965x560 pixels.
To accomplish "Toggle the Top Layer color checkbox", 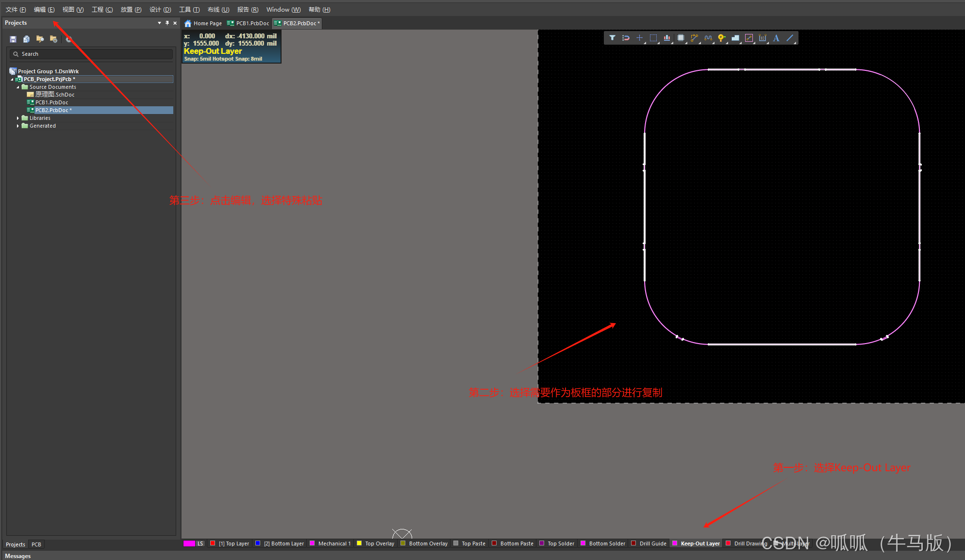I will [213, 544].
